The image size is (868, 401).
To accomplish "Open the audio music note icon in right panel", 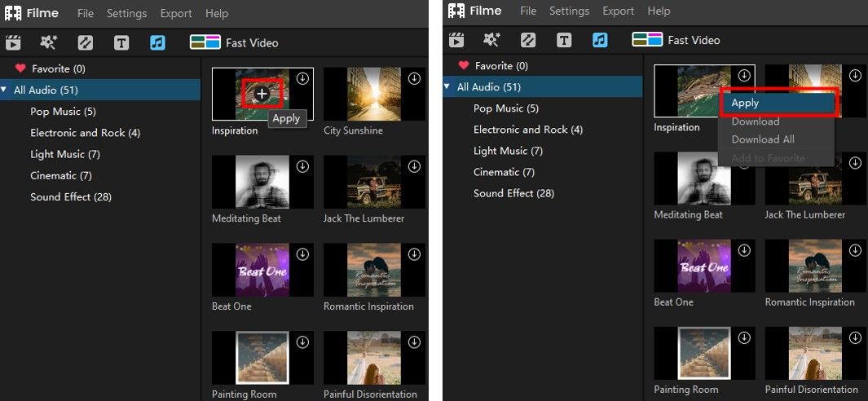I will (600, 39).
